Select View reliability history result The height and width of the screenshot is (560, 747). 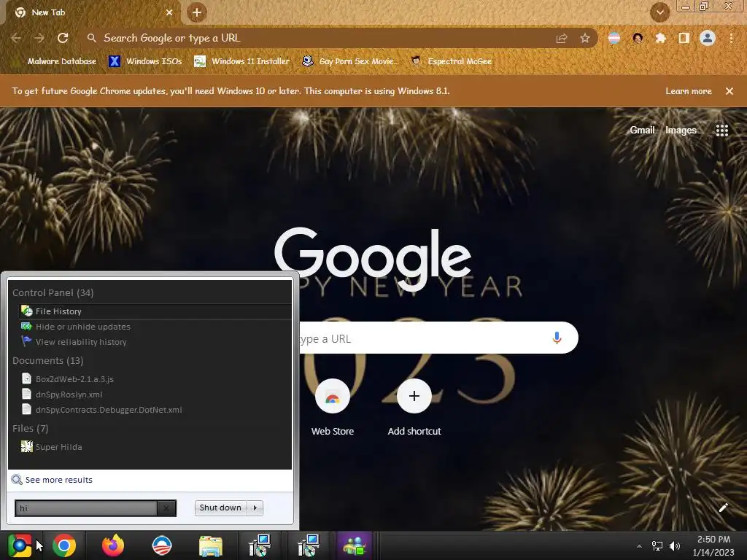pyautogui.click(x=155, y=342)
